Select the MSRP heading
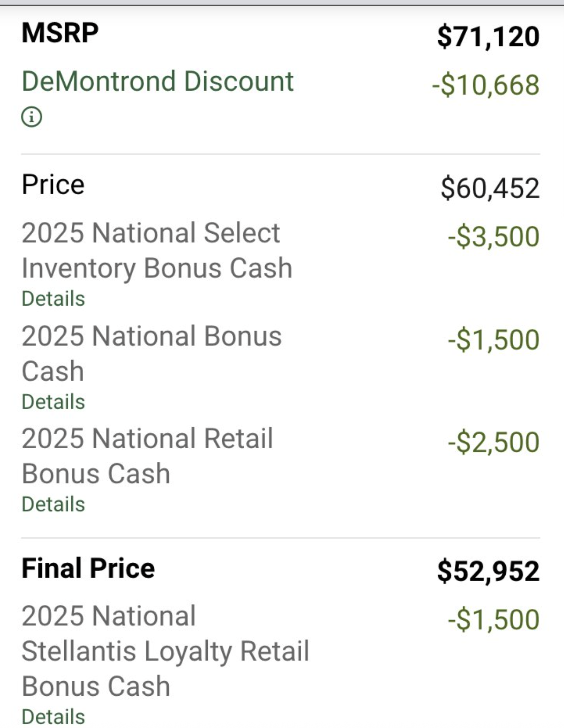This screenshot has height=728, width=564. click(x=60, y=33)
